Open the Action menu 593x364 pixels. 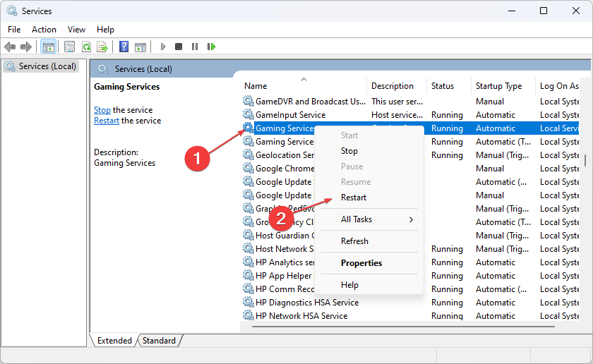click(44, 30)
